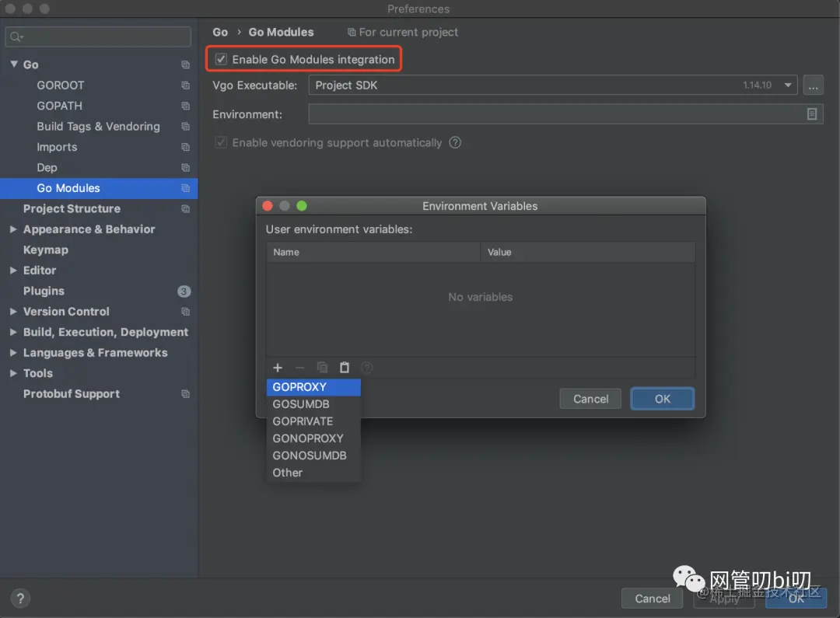Open Build Tags & Vendoring page
This screenshot has width=840, height=618.
pyautogui.click(x=99, y=127)
